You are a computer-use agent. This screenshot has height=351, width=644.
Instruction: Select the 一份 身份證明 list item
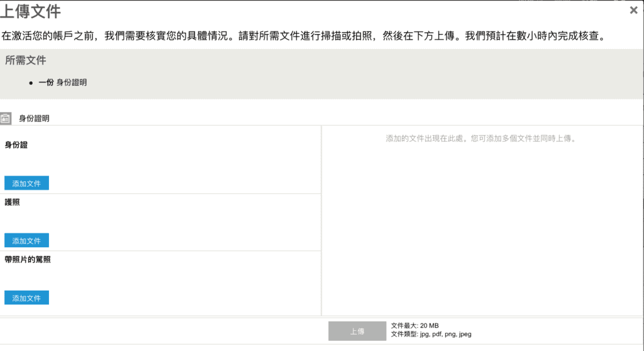(62, 82)
